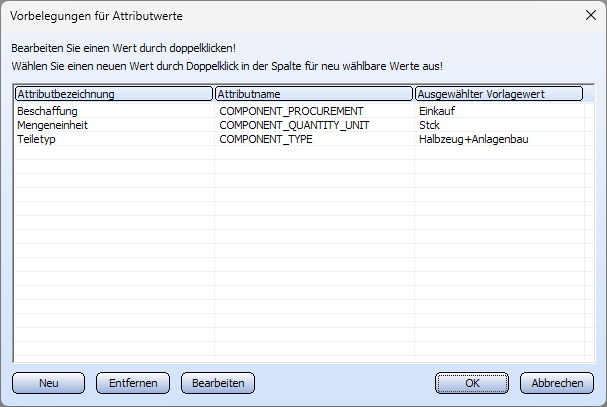
Task: Select the Stck template value
Action: click(429, 125)
